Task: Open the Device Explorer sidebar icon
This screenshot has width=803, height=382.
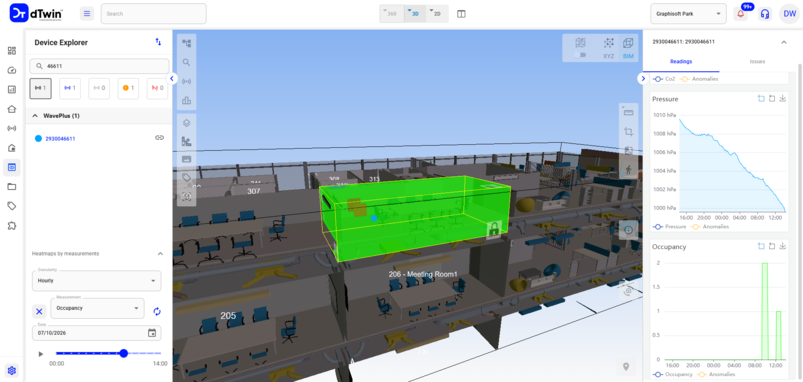Action: tap(12, 167)
